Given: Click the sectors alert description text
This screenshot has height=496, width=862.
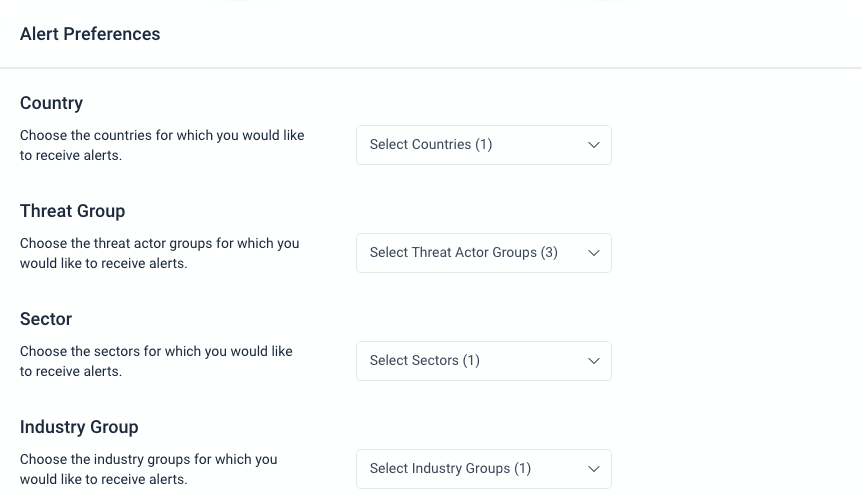Looking at the screenshot, I should (x=156, y=361).
